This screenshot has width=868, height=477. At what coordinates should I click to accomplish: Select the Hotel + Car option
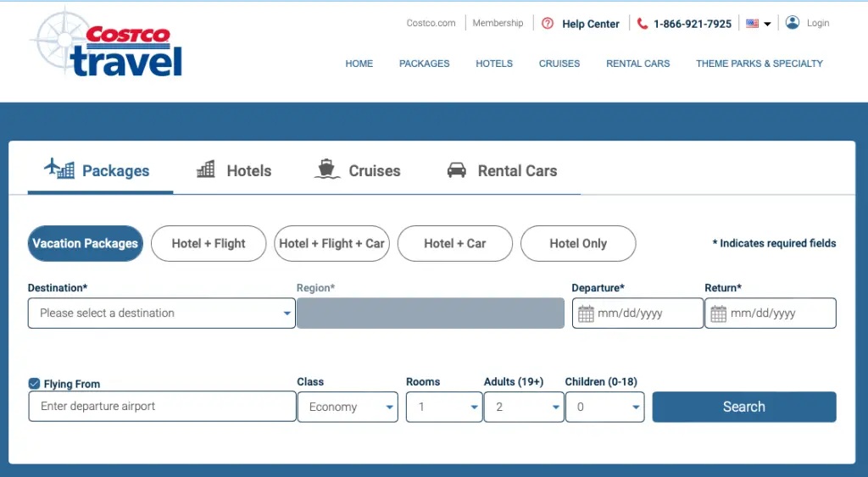coord(455,243)
